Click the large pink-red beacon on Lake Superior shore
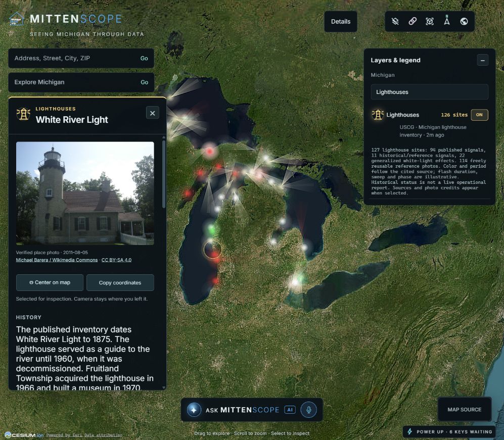504x440 pixels. coord(210,151)
